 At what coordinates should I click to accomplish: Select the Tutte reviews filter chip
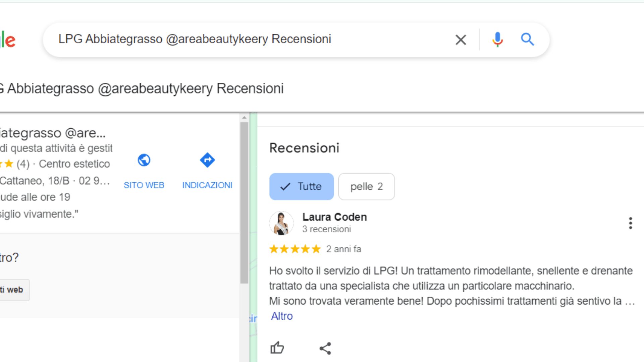coord(301,186)
